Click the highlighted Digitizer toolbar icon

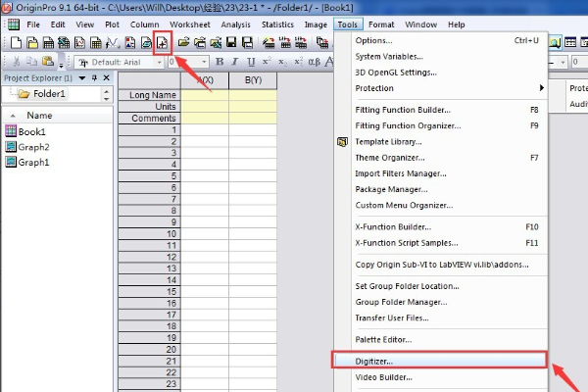(x=163, y=43)
